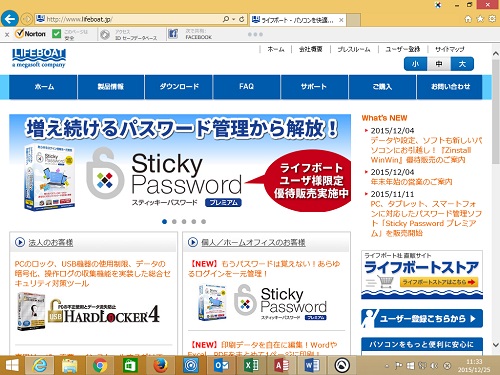Open Norton ID Safe database icon
The height and width of the screenshot is (375, 500).
pyautogui.click(x=105, y=34)
